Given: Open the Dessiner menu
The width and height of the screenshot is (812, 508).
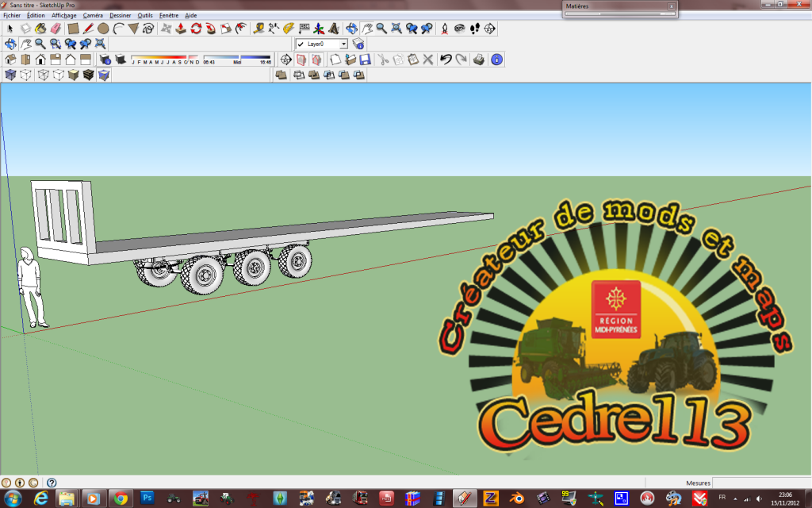Looking at the screenshot, I should coord(121,16).
